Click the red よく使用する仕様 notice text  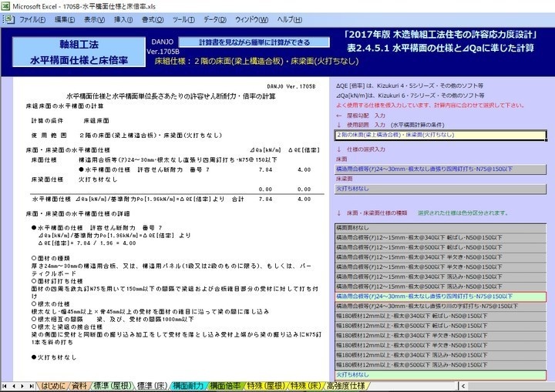430,106
